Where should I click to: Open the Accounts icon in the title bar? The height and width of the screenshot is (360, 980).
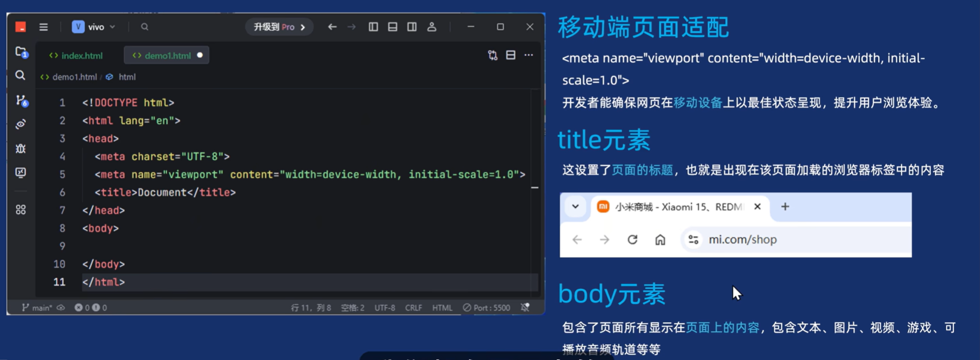pos(431,27)
